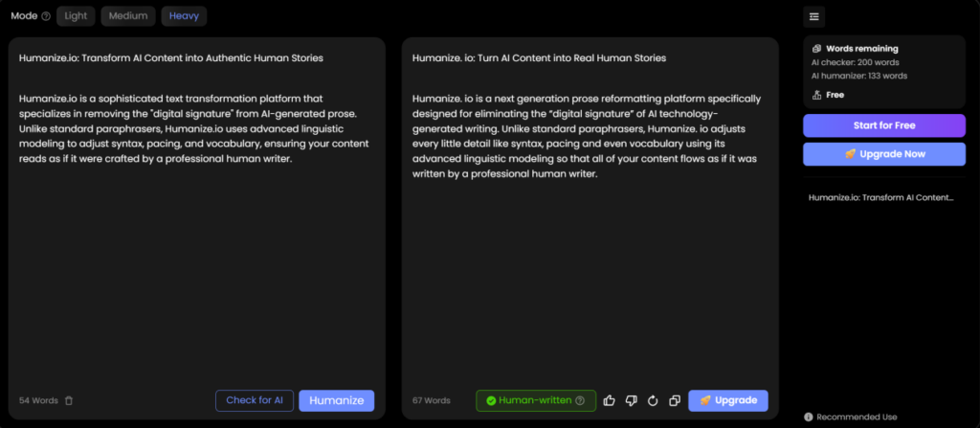Click the Recommended Use info icon
The image size is (980, 428).
click(809, 417)
